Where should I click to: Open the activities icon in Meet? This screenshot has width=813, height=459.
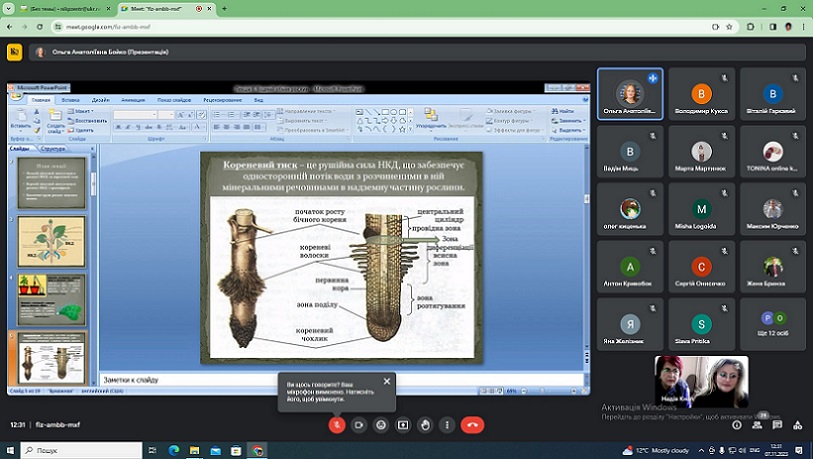click(797, 425)
